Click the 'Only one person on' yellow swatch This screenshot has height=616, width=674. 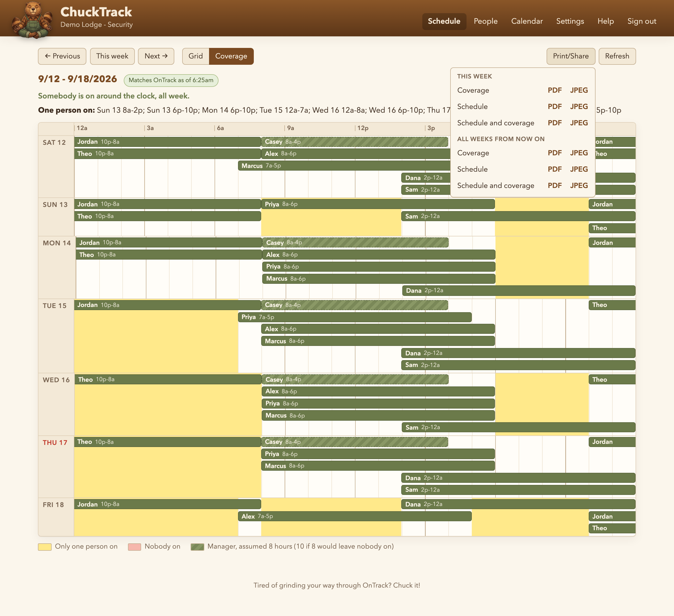pos(45,547)
